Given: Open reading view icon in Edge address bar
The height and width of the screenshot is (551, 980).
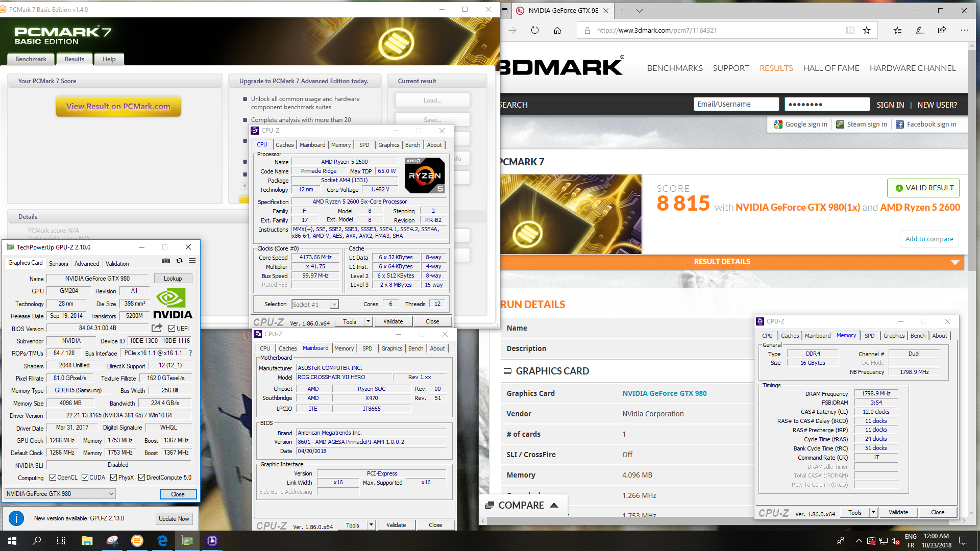Looking at the screenshot, I should click(x=850, y=30).
